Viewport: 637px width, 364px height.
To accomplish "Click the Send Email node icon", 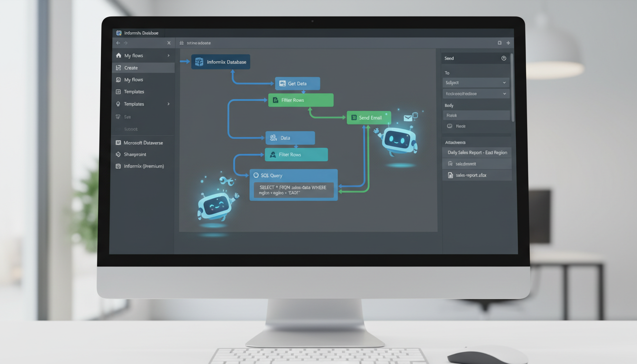I will point(354,118).
